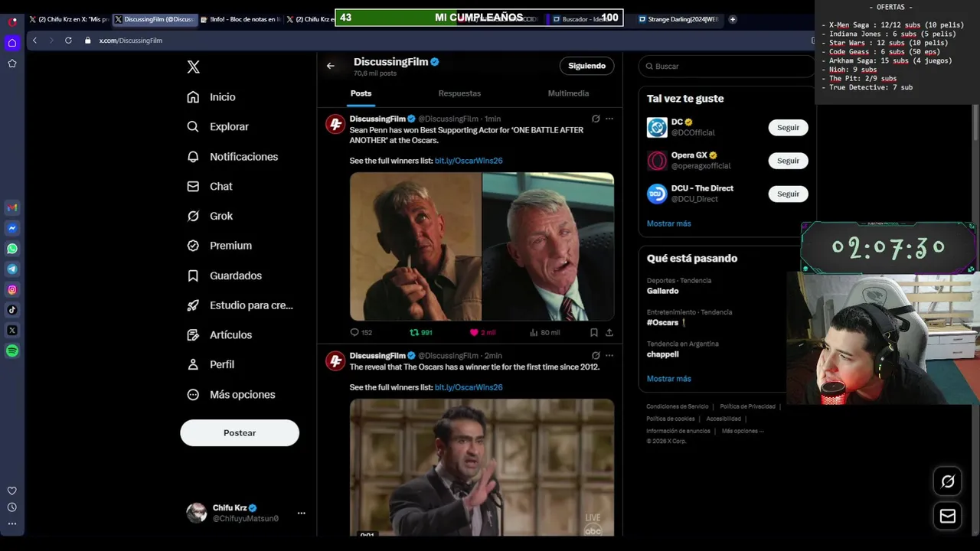Open more options on the Oscars tie post

(x=609, y=355)
